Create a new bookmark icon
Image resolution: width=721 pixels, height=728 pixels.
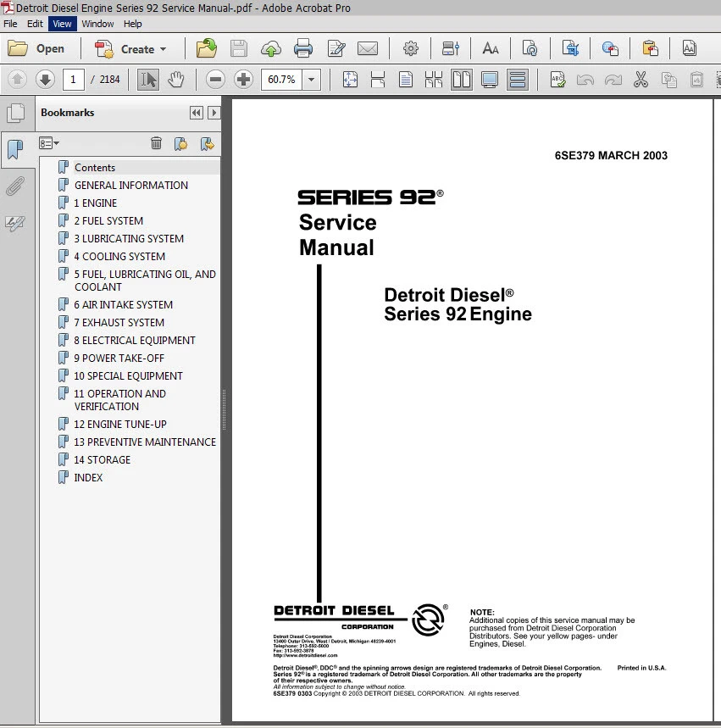[x=180, y=143]
